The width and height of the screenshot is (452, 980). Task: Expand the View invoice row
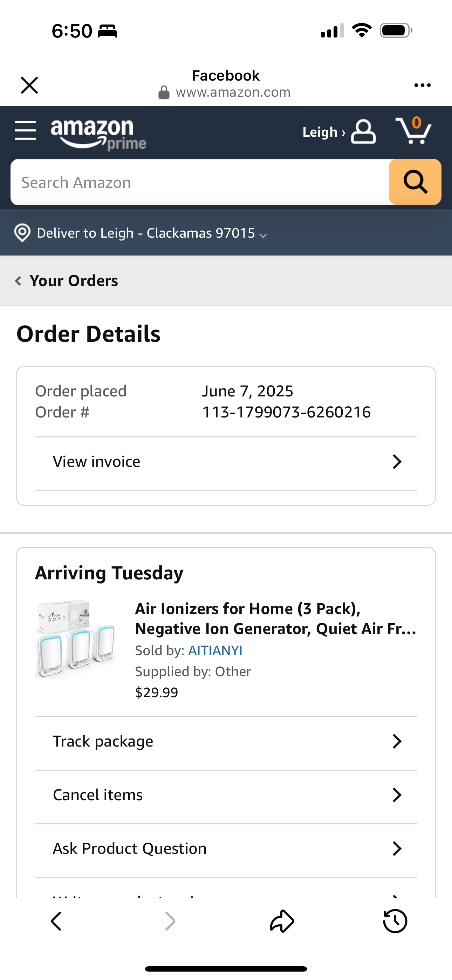click(226, 462)
